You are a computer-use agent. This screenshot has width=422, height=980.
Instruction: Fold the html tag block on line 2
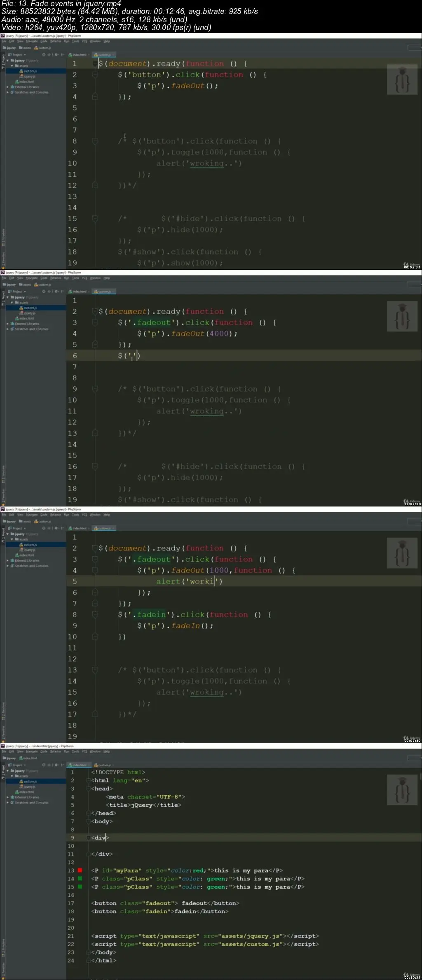click(88, 781)
